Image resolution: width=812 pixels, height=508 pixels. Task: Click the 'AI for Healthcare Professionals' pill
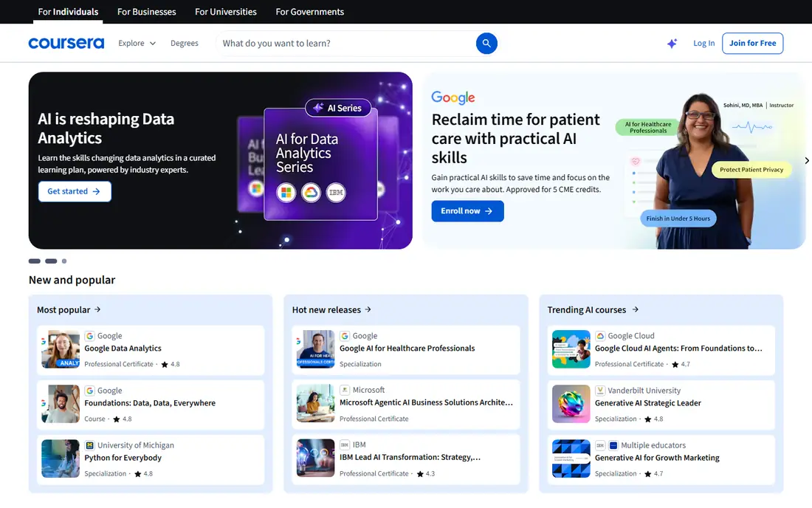[648, 128]
